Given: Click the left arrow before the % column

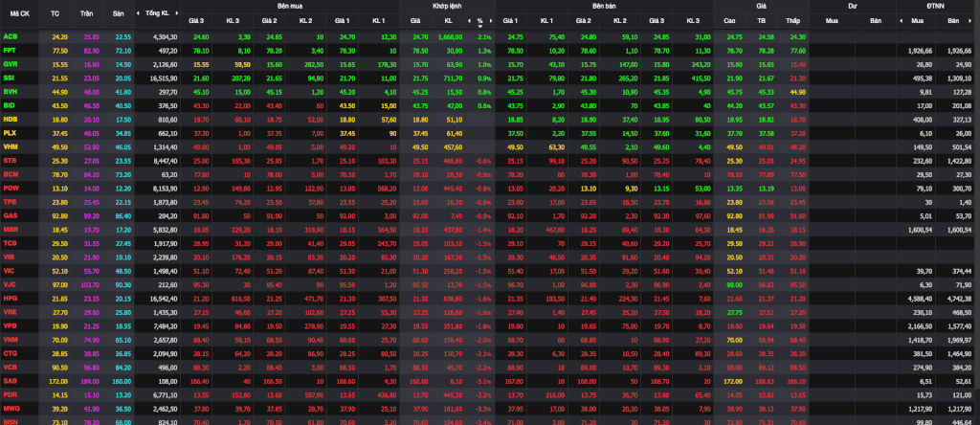Looking at the screenshot, I should coord(469,21).
